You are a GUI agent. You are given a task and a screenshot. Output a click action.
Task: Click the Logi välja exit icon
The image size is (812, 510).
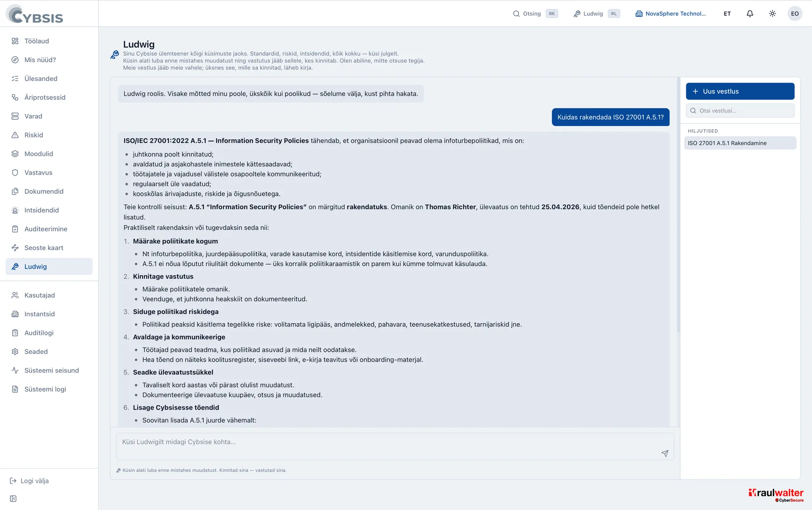pyautogui.click(x=13, y=481)
